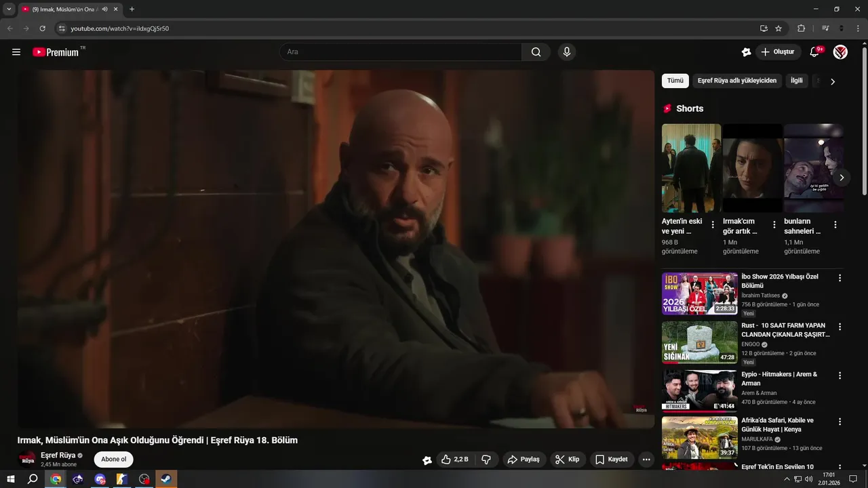Image resolution: width=868 pixels, height=488 pixels.
Task: Open options for the Rust 10 SAAT FARM video
Action: click(x=840, y=327)
